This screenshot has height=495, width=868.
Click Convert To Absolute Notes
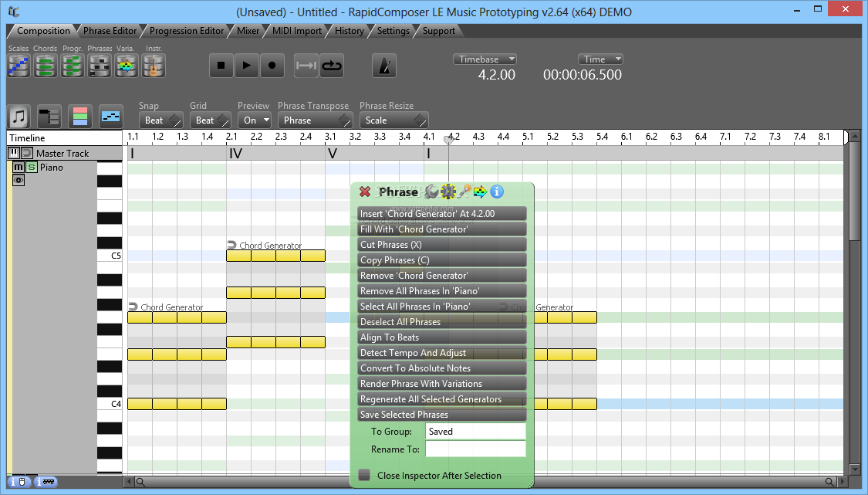[x=442, y=368]
